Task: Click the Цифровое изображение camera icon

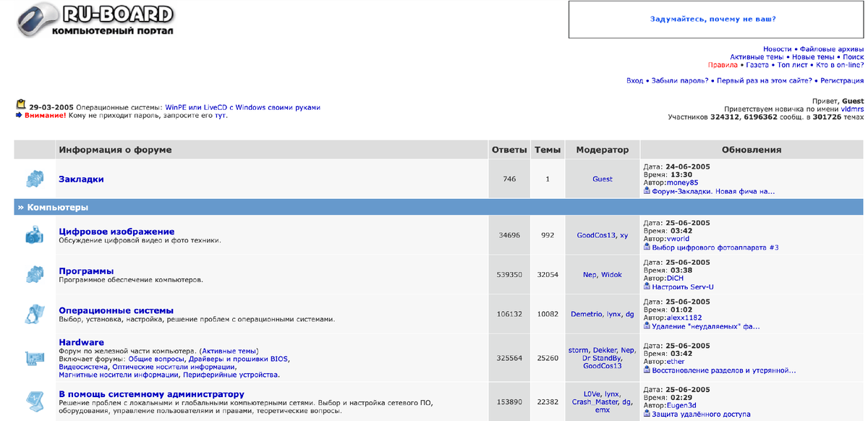Action: pyautogui.click(x=35, y=235)
